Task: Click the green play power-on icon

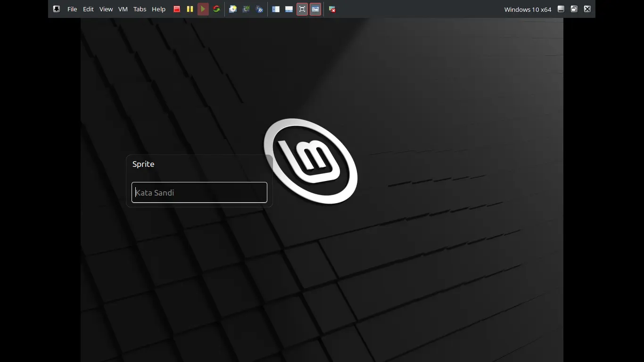Action: [203, 9]
